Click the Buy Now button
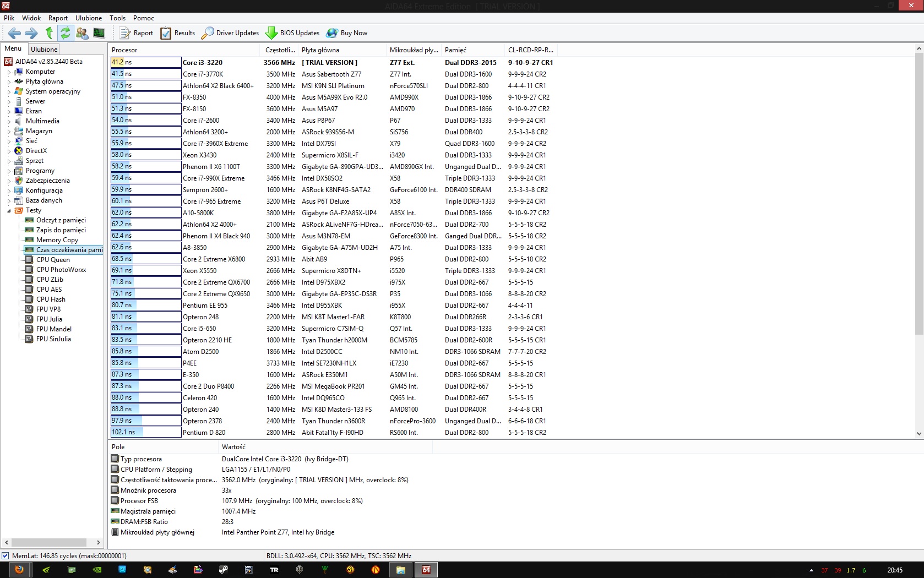The image size is (924, 578). [x=347, y=33]
